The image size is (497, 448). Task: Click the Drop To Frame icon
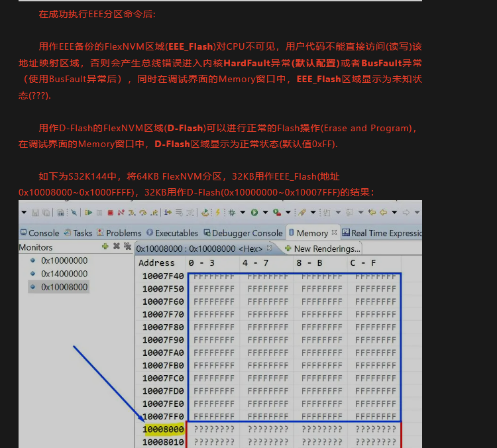(179, 213)
